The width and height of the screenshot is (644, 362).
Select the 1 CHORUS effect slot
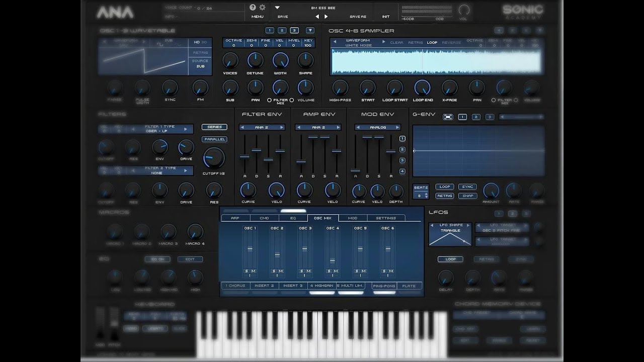tap(235, 286)
